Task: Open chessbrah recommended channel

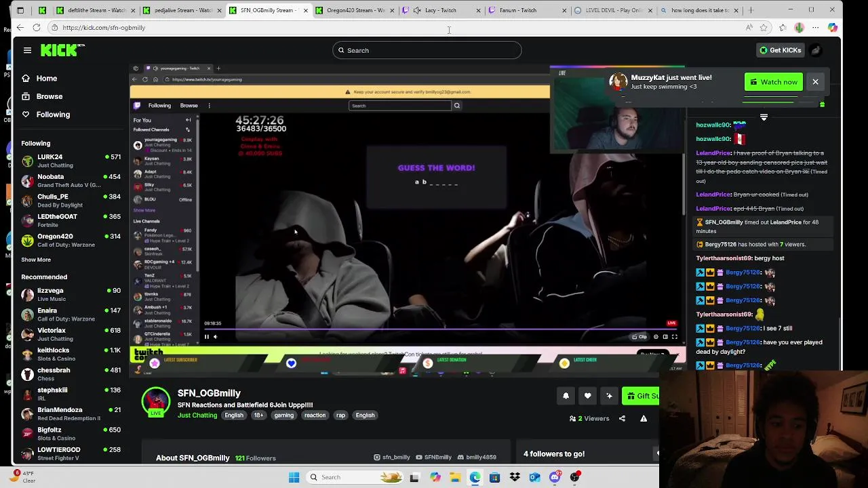Action: (x=71, y=374)
